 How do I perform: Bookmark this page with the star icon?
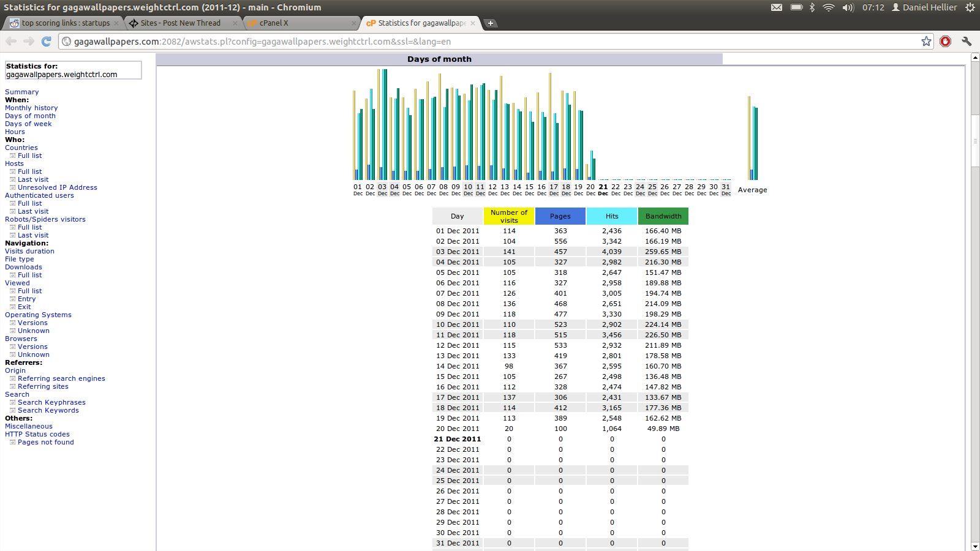926,41
